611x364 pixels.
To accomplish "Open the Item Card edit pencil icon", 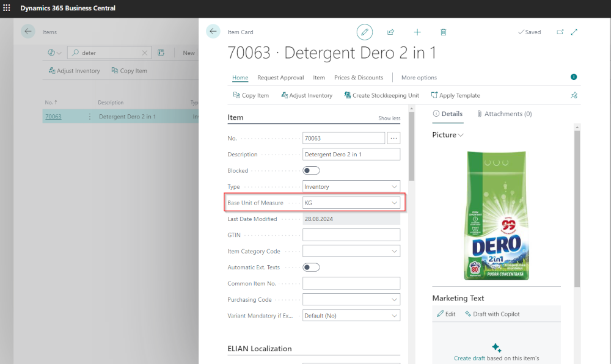I will [x=365, y=32].
